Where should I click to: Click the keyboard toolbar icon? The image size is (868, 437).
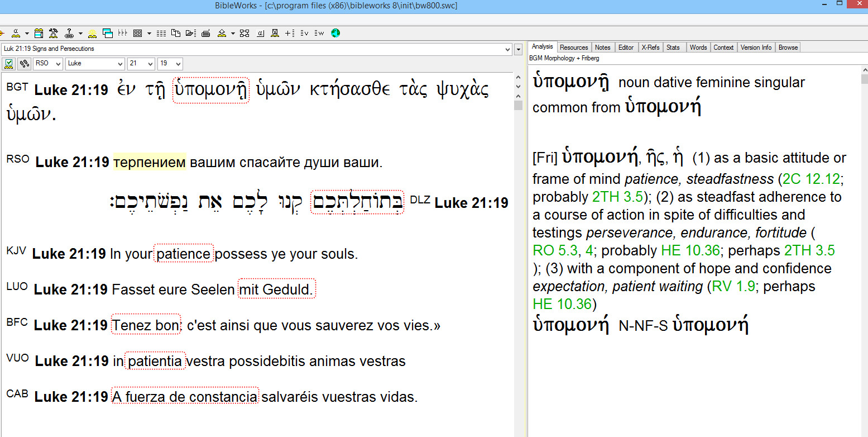206,34
